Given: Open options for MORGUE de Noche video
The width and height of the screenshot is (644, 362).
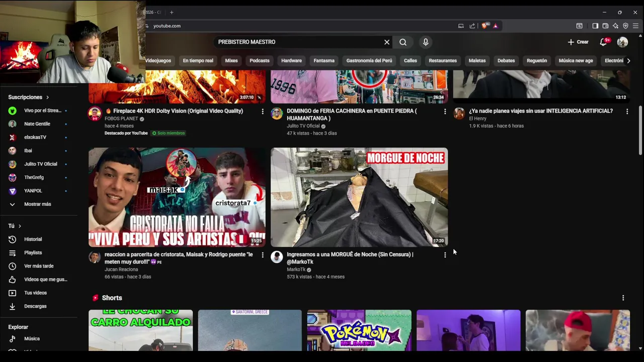Looking at the screenshot, I should point(445,255).
